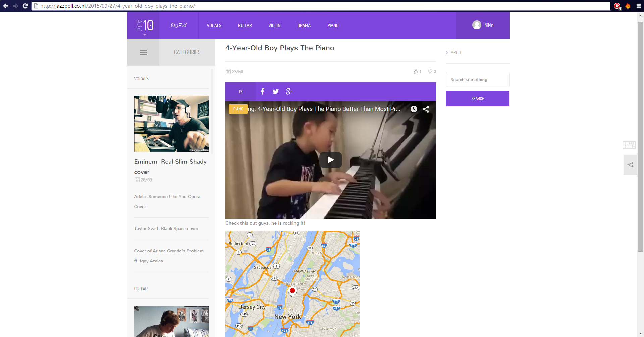The image size is (644, 337).
Task: Reload the page with refresh icon
Action: tap(25, 6)
